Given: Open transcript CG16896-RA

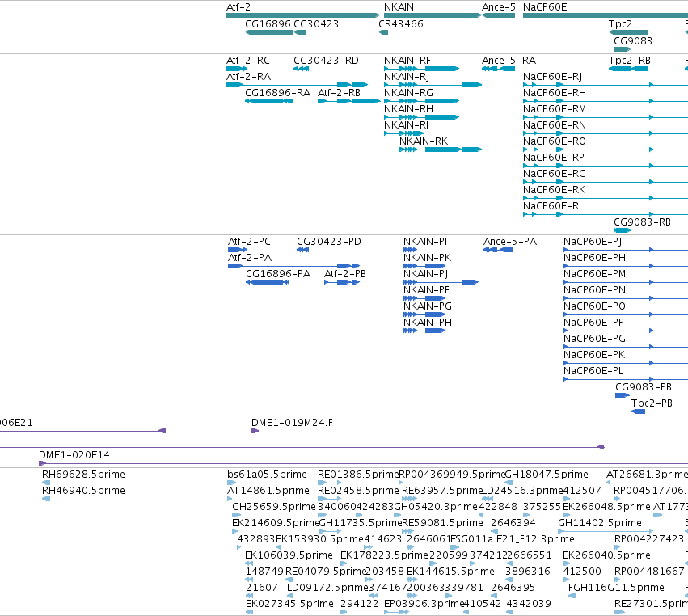Looking at the screenshot, I should 269,101.
